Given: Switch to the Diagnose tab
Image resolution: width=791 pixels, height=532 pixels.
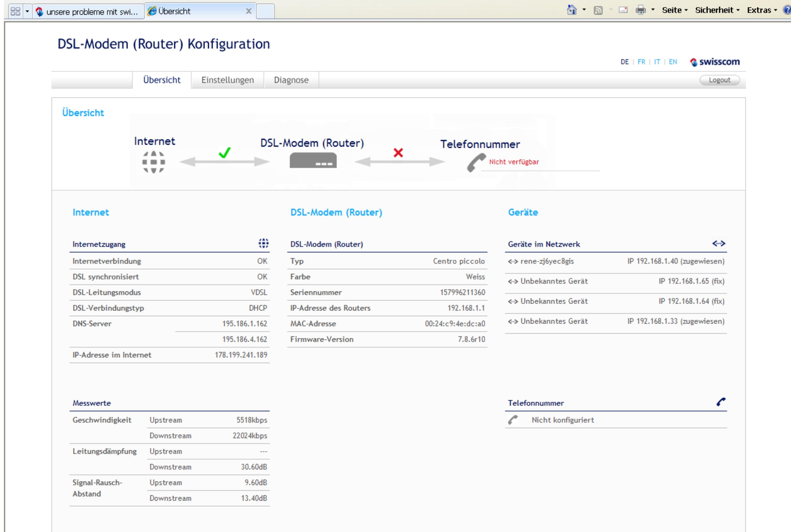Looking at the screenshot, I should [291, 80].
